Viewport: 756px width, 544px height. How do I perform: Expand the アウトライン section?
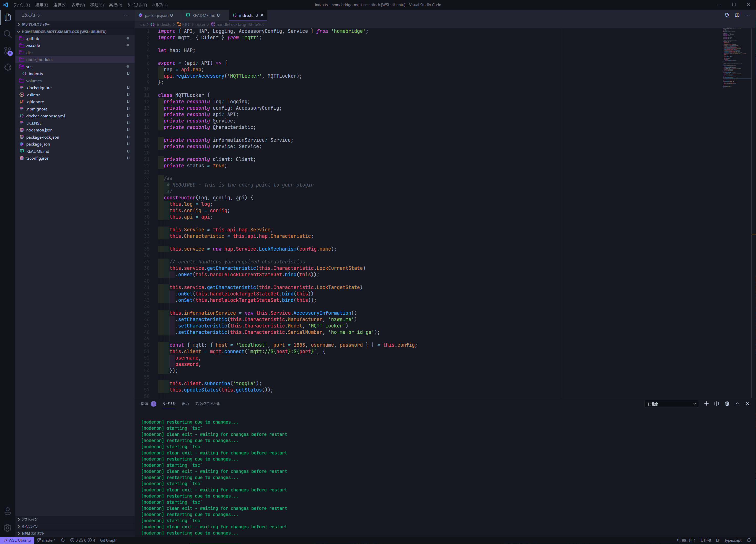point(29,519)
